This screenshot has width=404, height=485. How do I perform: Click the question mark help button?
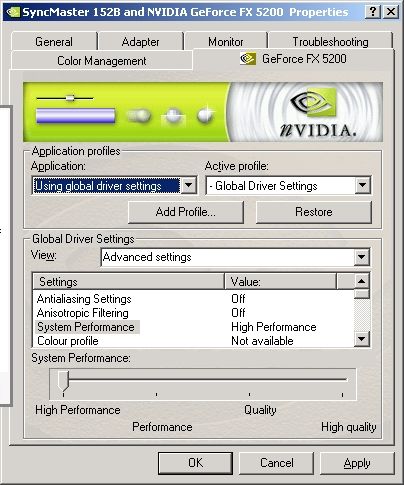point(373,12)
